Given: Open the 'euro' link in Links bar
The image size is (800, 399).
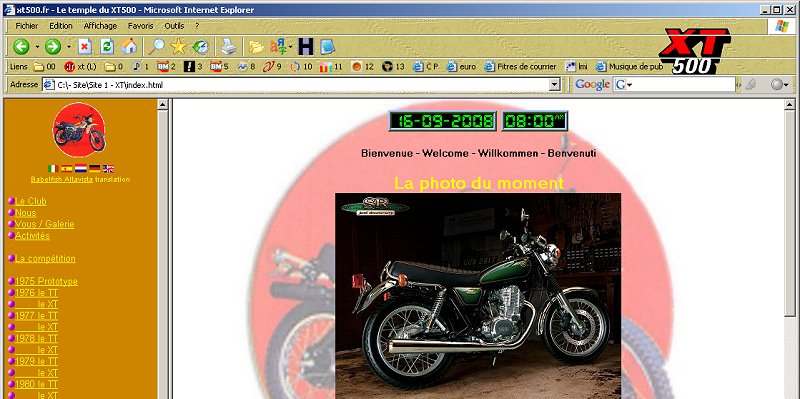Looking at the screenshot, I should pyautogui.click(x=461, y=66).
